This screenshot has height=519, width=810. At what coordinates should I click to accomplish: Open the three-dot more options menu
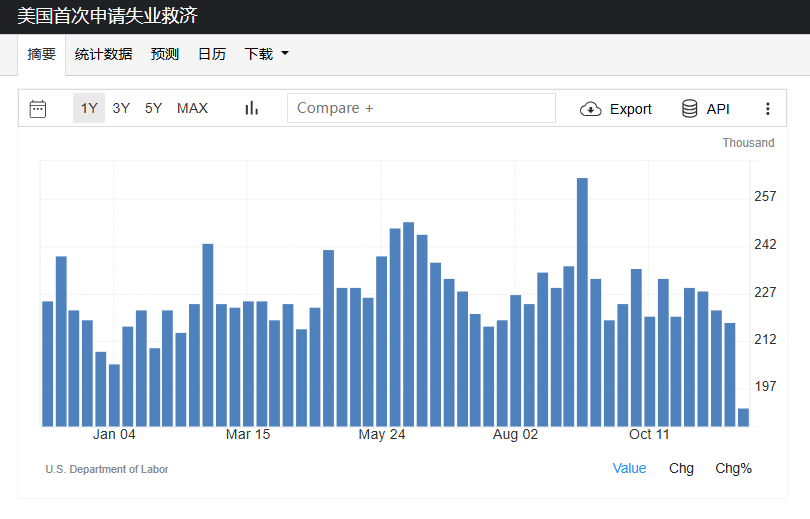coord(768,109)
